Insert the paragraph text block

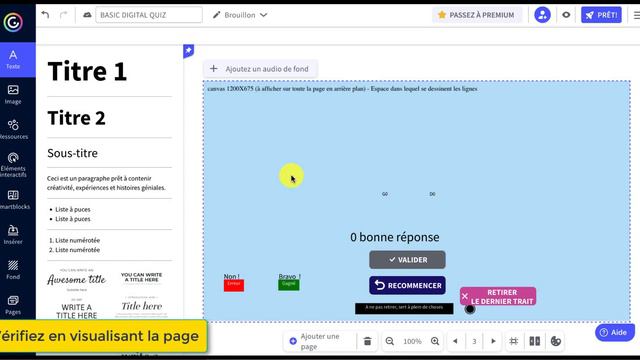[106, 183]
